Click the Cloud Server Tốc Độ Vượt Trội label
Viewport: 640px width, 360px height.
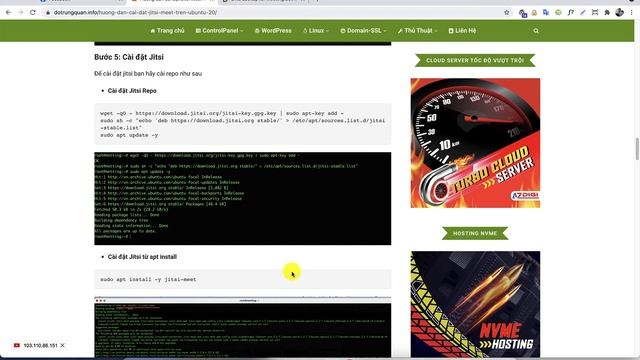coord(475,60)
